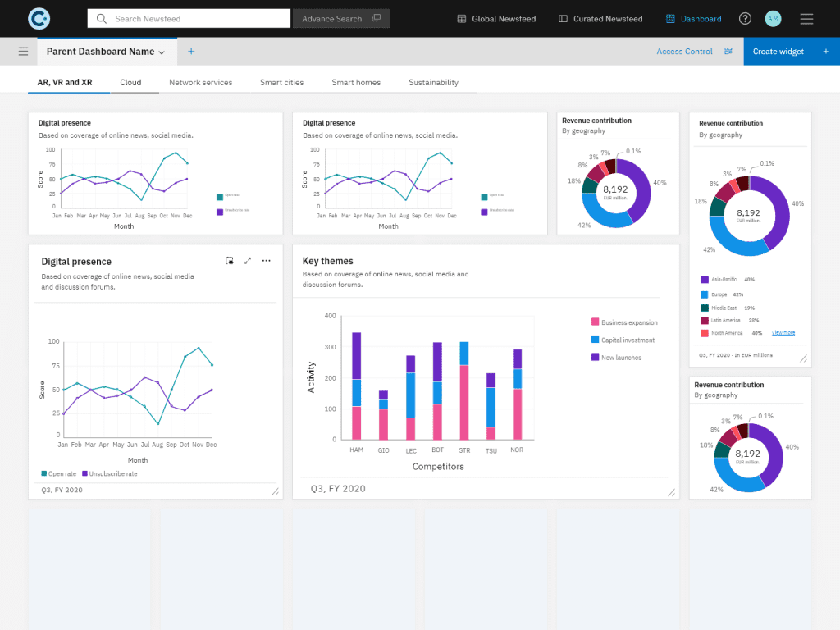Open the Parent Dashboard Name dropdown
The image size is (840, 630).
162,50
